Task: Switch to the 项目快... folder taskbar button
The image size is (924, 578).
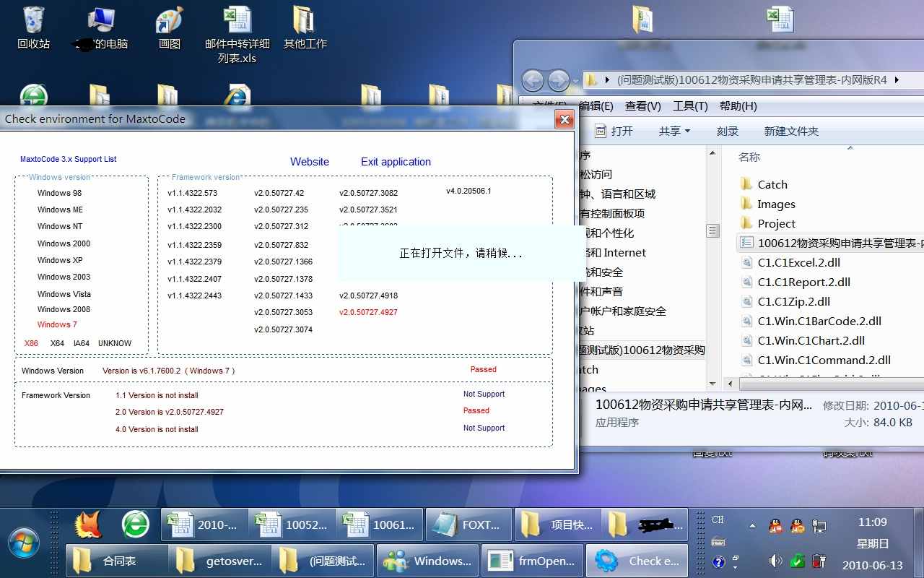Action: coord(557,525)
